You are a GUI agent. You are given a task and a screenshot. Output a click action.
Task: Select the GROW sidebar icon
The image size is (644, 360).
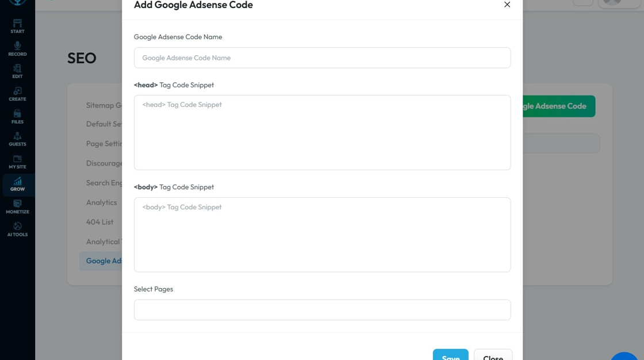click(17, 184)
